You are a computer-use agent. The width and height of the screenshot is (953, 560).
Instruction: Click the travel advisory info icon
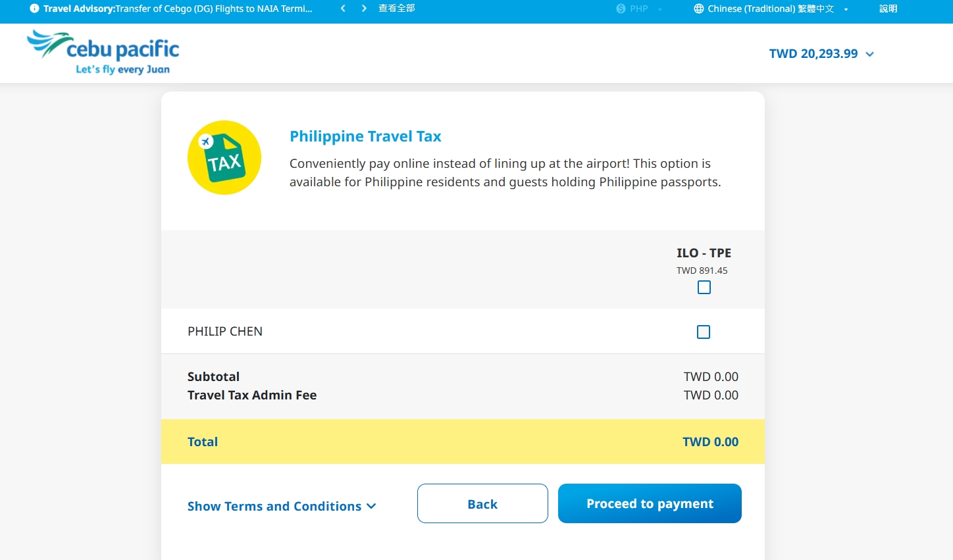click(x=34, y=9)
